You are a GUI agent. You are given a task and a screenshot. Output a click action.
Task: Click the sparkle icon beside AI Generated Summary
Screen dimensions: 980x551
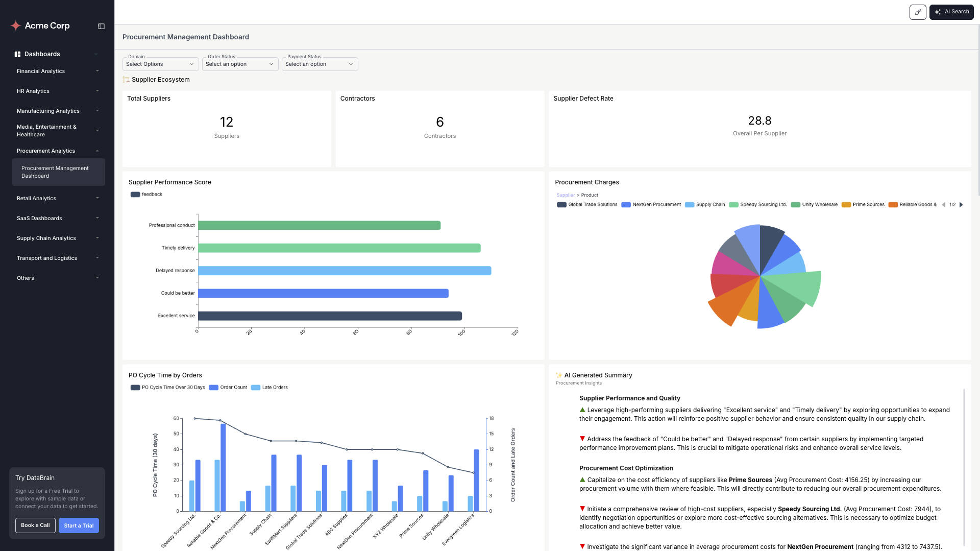coord(559,375)
